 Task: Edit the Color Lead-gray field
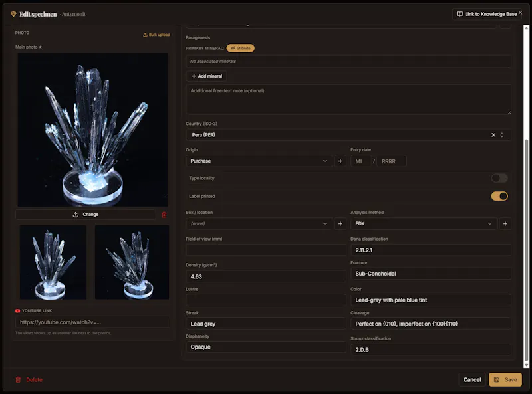[431, 300]
